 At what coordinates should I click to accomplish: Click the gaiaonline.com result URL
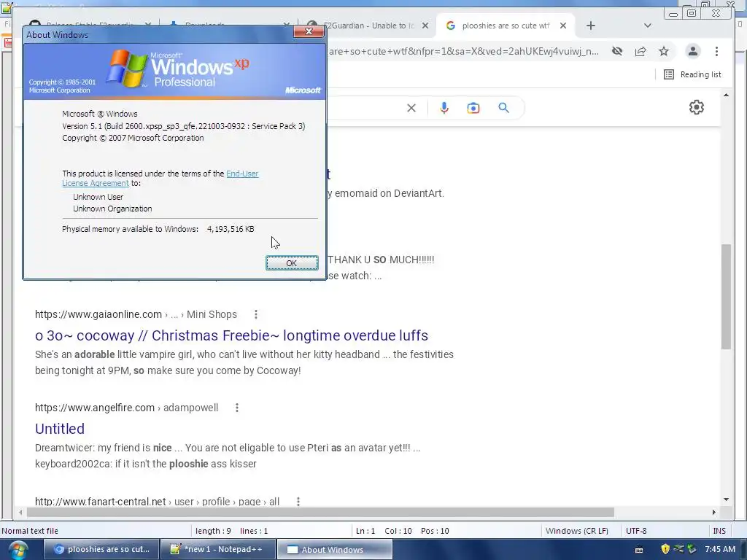(x=98, y=314)
